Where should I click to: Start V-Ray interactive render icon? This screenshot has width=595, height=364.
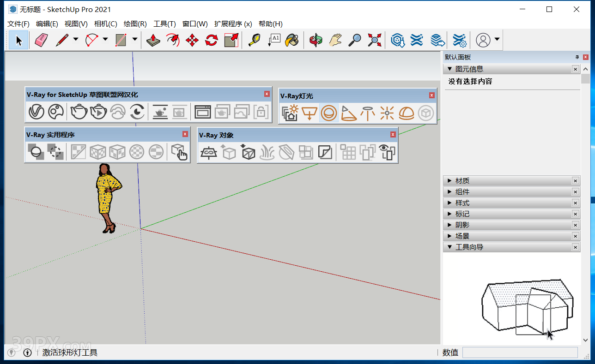[98, 112]
